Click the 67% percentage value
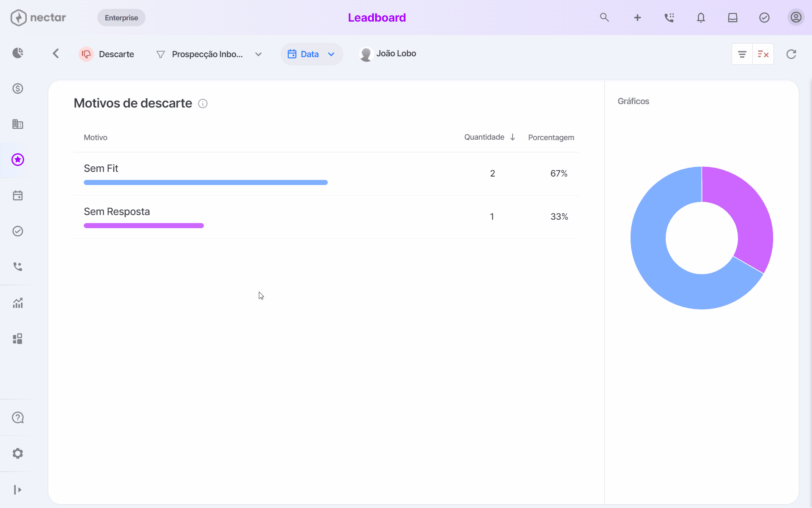Image resolution: width=812 pixels, height=508 pixels. (x=559, y=174)
